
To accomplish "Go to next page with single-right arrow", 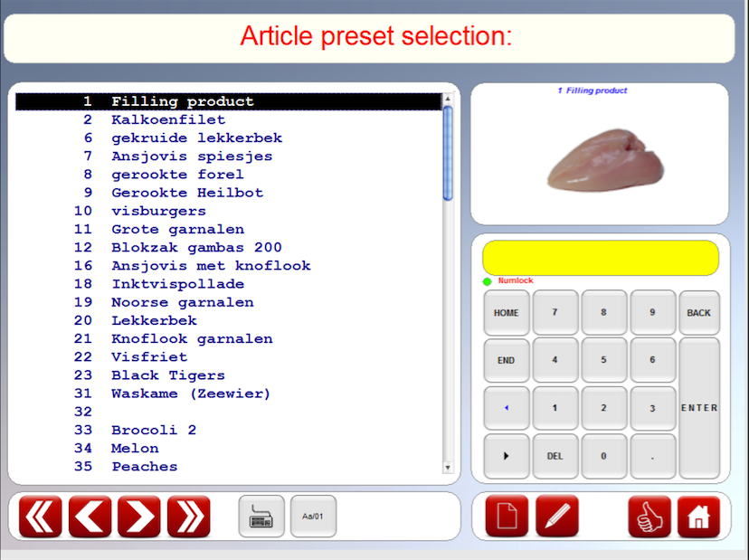I will (139, 517).
